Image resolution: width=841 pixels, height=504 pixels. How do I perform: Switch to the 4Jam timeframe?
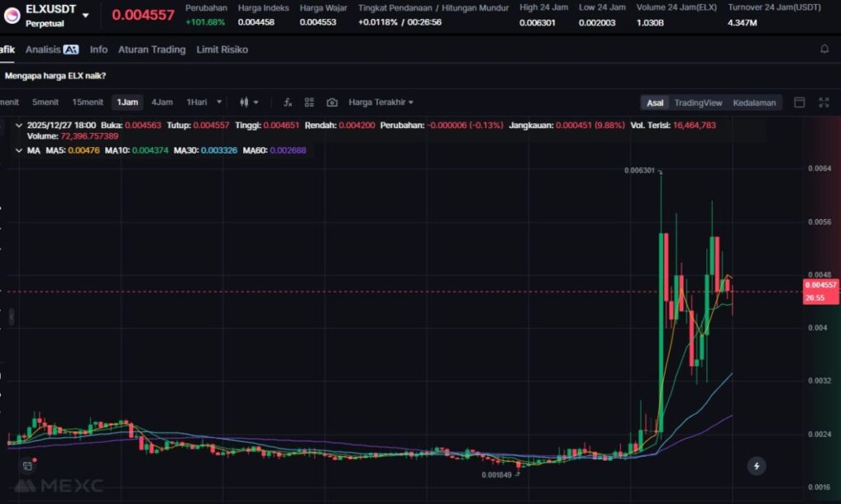pos(162,103)
